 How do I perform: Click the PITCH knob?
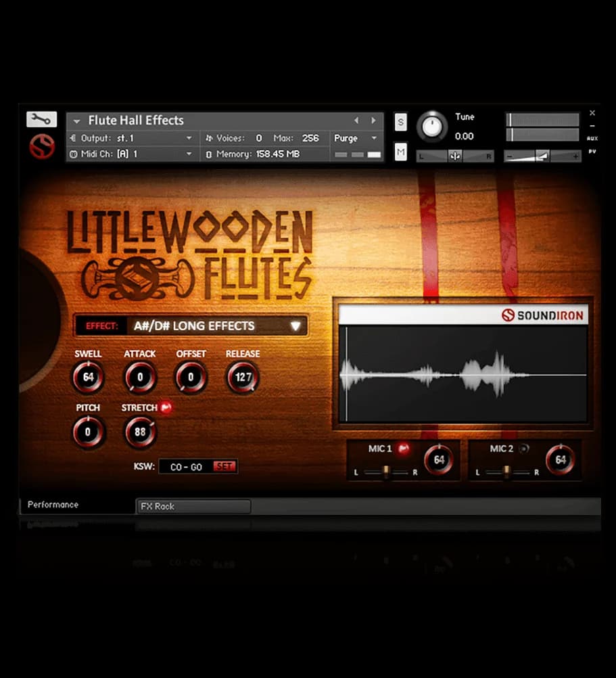pyautogui.click(x=88, y=432)
